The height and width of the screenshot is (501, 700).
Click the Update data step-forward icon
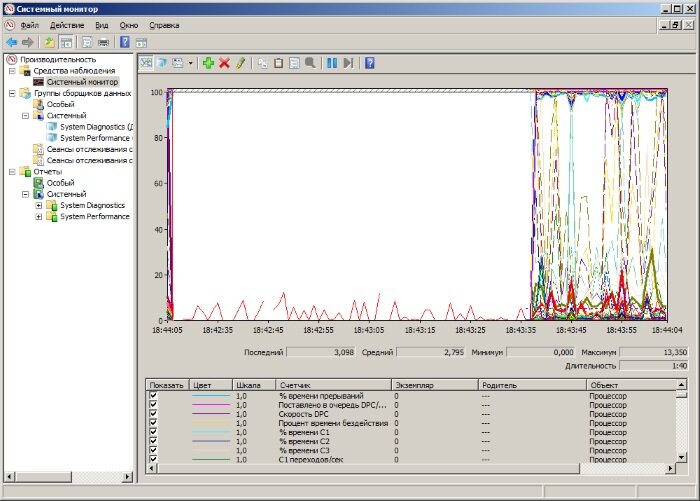tap(348, 63)
